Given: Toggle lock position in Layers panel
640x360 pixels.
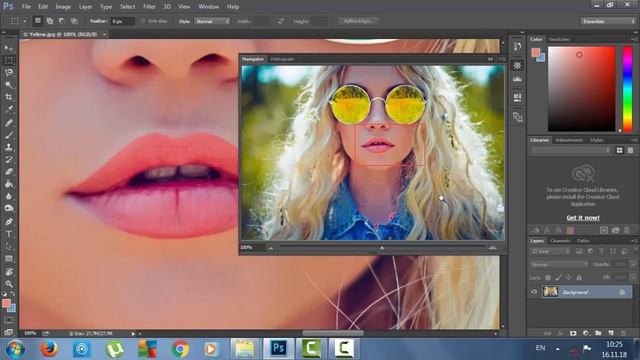Looking at the screenshot, I should [568, 278].
